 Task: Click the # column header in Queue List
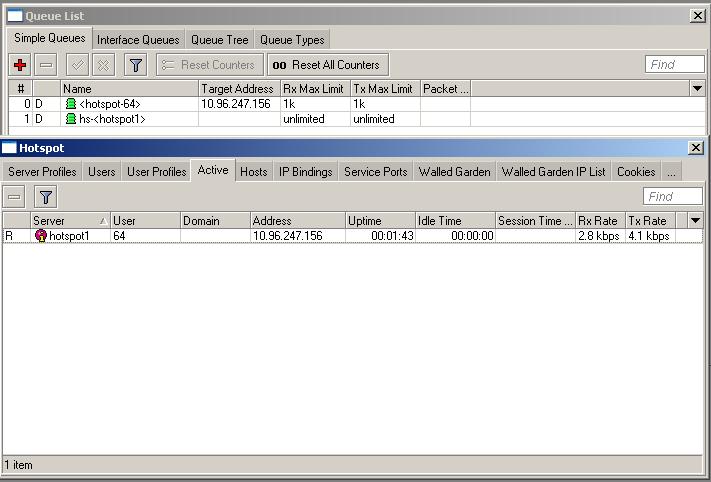[20, 88]
